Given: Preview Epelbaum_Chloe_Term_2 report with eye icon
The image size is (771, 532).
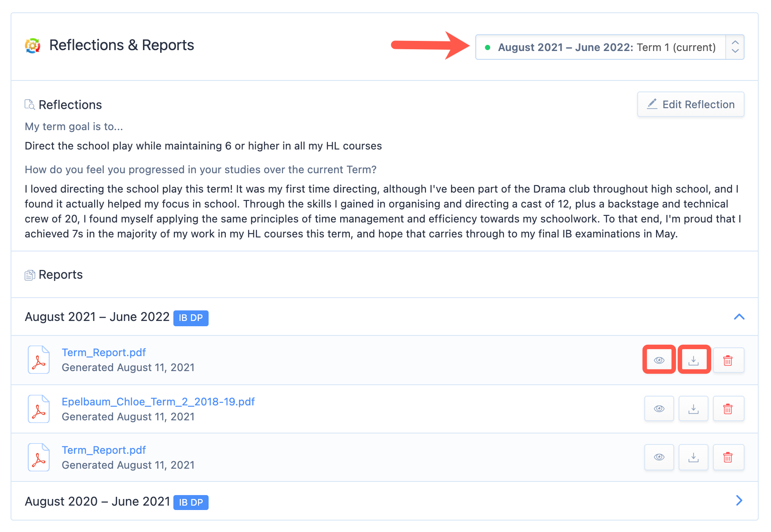Looking at the screenshot, I should click(x=659, y=409).
